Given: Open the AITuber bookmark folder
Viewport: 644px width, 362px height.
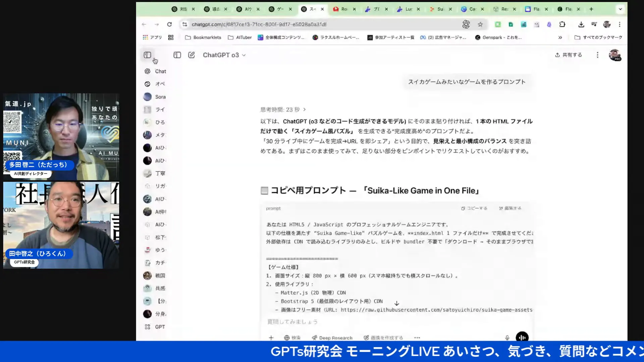Looking at the screenshot, I should tap(239, 38).
